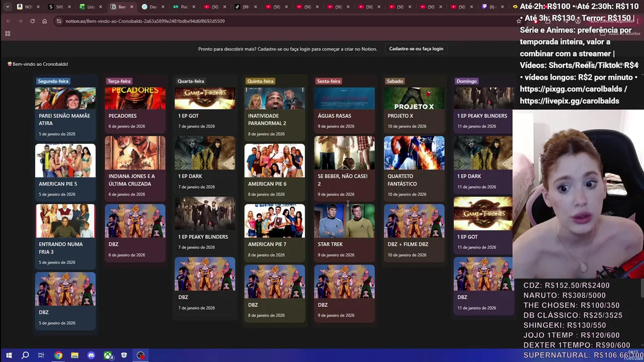Open the Águas Rasas card
This screenshot has height=362, width=644.
click(x=344, y=110)
